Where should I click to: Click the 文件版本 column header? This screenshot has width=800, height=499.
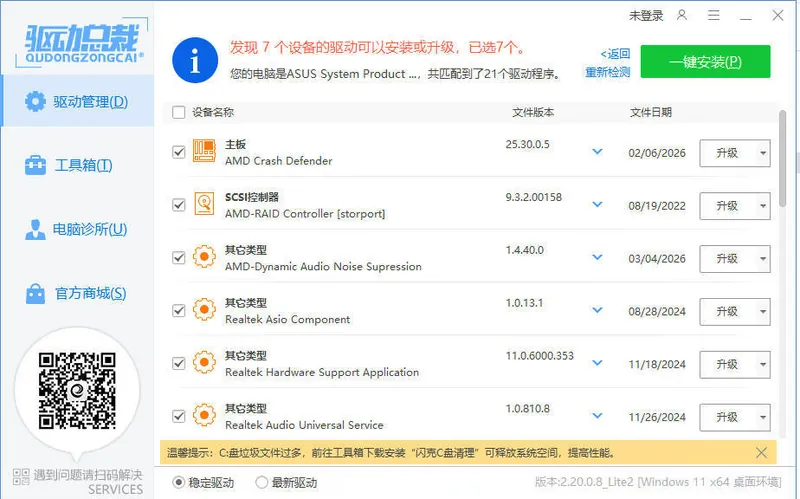(533, 112)
